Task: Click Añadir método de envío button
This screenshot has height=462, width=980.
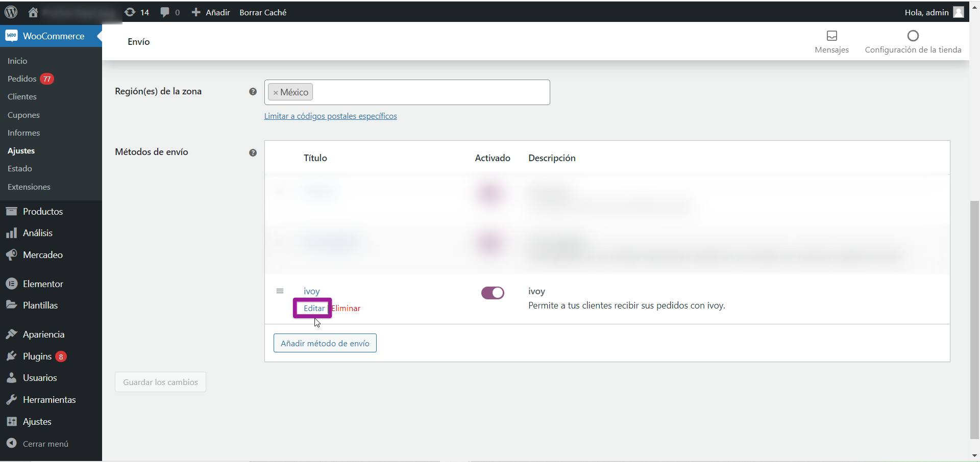Action: [325, 343]
